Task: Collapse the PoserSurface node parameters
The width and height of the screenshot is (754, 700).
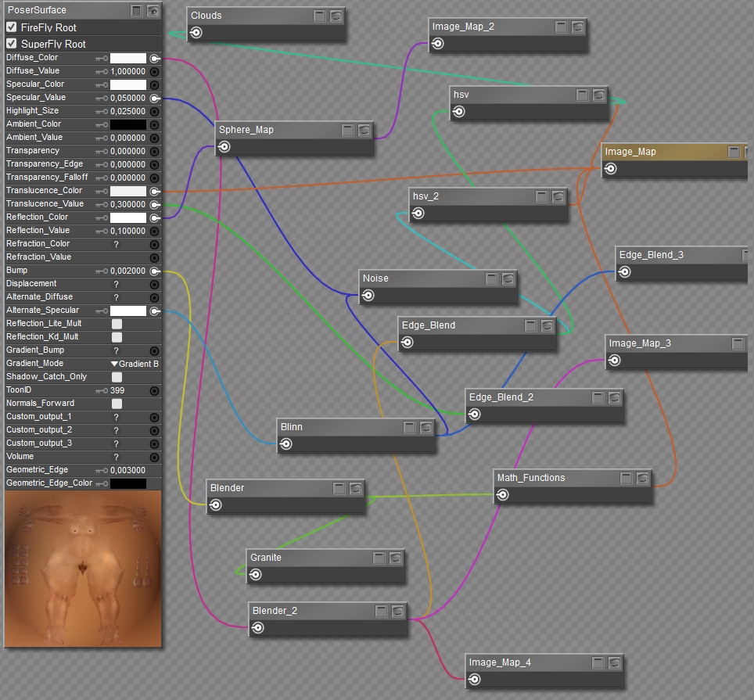Action: 137,11
